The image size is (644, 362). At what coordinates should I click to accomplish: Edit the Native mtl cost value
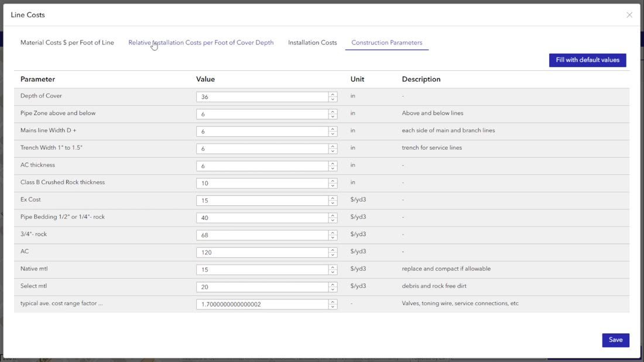pos(262,270)
